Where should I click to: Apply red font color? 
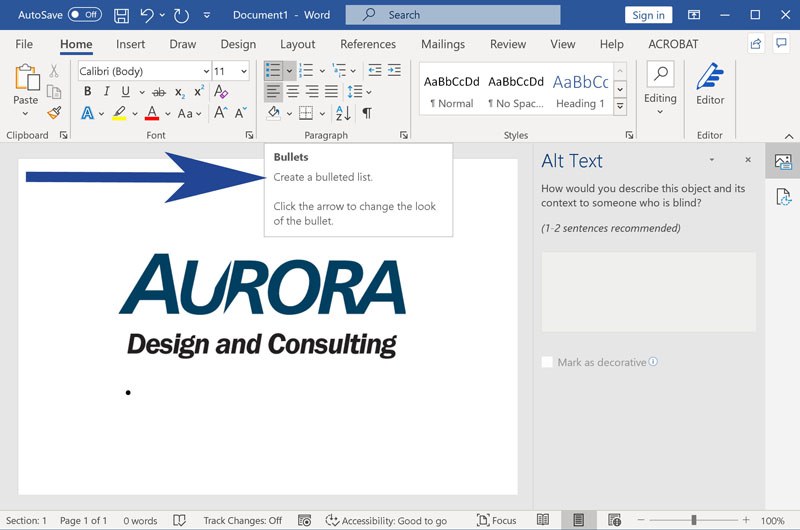point(152,113)
